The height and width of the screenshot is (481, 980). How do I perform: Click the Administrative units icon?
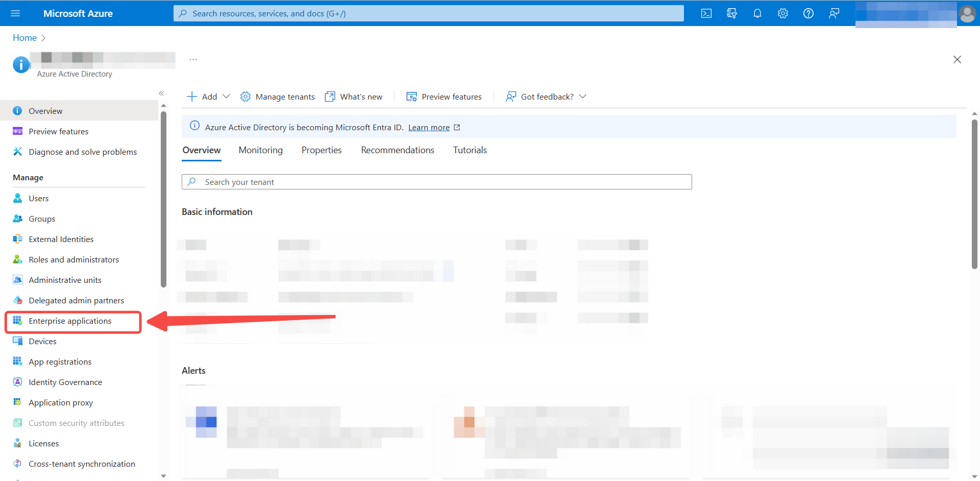[18, 280]
